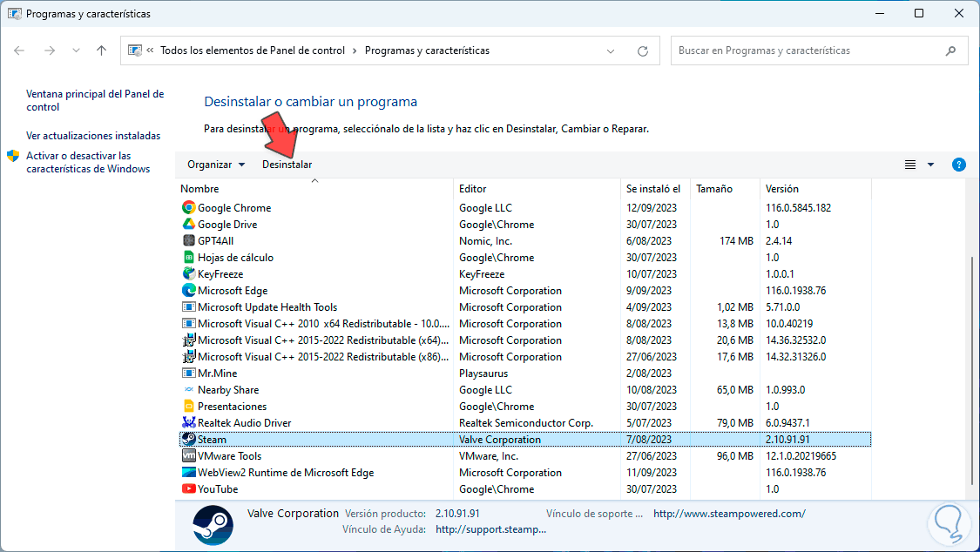Screen dimensions: 980x552
Task: Go back with the left arrow
Action: (x=19, y=50)
